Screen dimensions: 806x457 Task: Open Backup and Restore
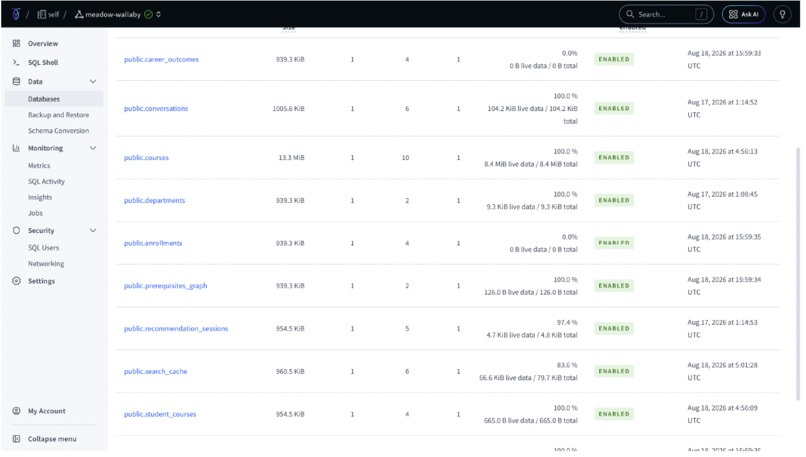(59, 115)
